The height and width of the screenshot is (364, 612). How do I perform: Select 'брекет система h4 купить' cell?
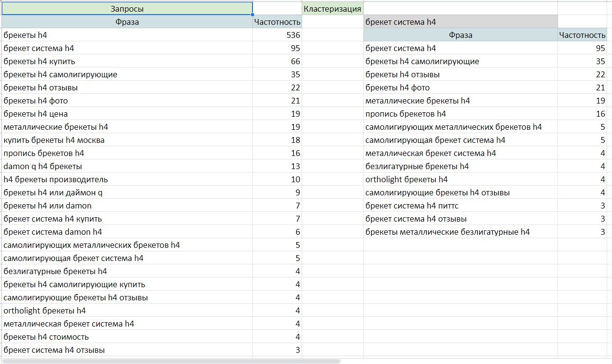pyautogui.click(x=127, y=219)
